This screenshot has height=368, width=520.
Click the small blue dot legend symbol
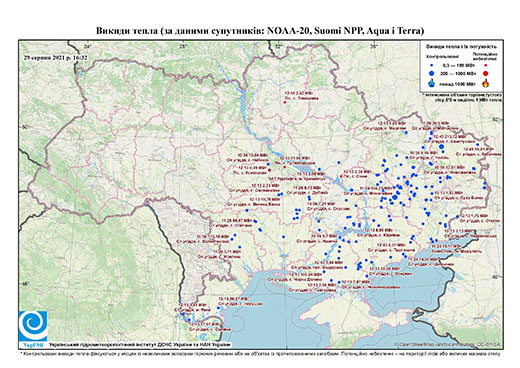point(432,65)
